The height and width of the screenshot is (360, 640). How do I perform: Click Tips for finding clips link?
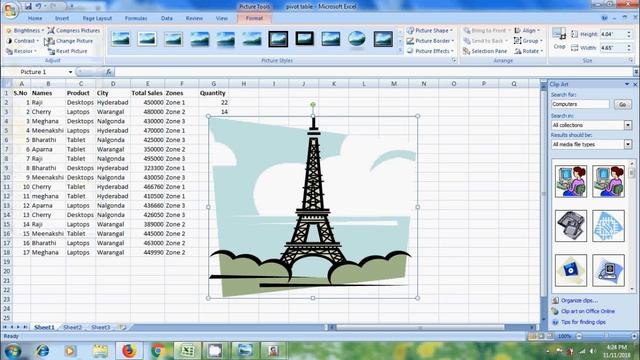(583, 322)
